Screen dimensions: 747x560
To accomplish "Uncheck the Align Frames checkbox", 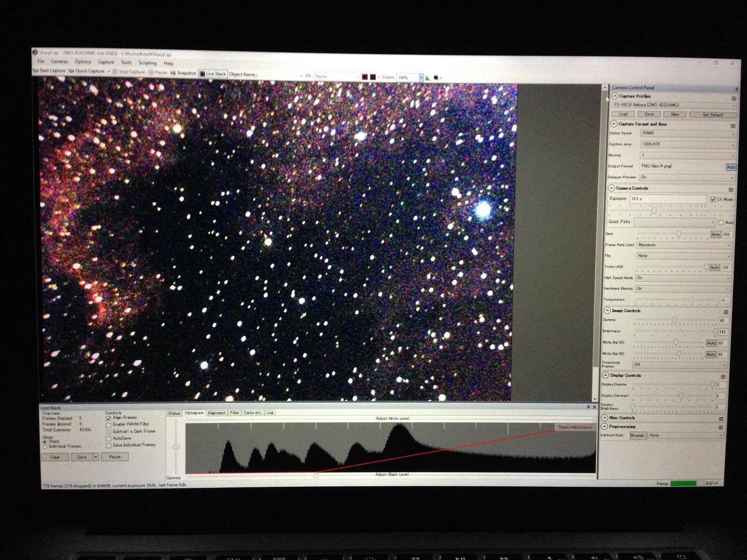I will tap(108, 418).
